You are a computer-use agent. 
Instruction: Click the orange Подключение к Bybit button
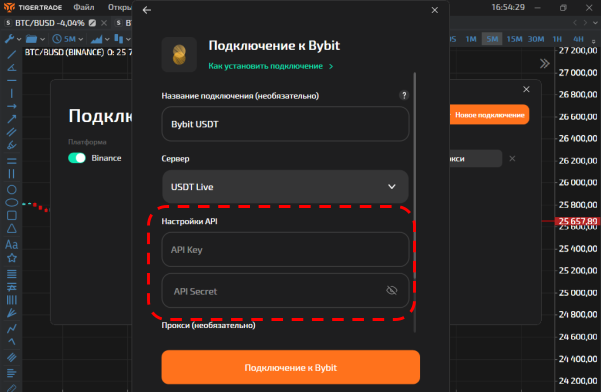point(291,367)
